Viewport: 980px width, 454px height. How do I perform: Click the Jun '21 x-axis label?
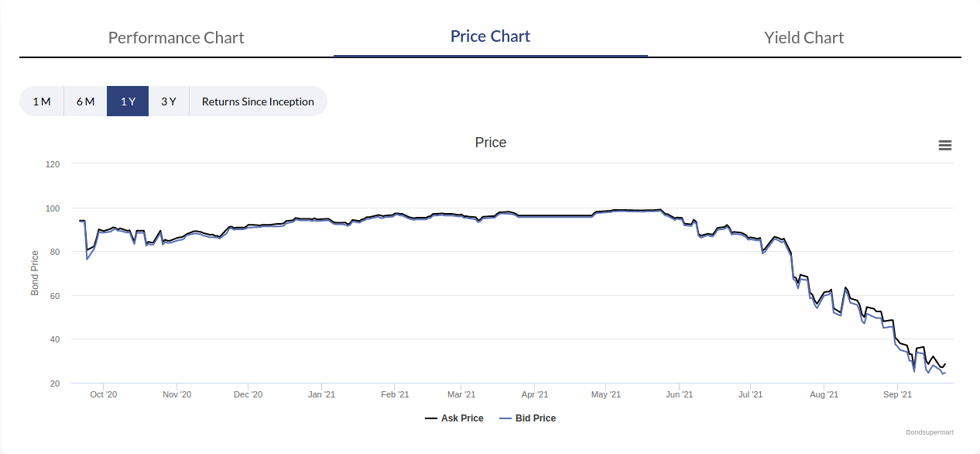[x=679, y=394]
